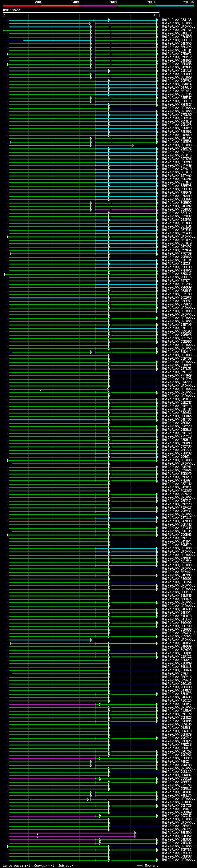The image size is (197, 868).
Task: Select hit UniRef100_Q7RAV2
Action: coord(177,54)
